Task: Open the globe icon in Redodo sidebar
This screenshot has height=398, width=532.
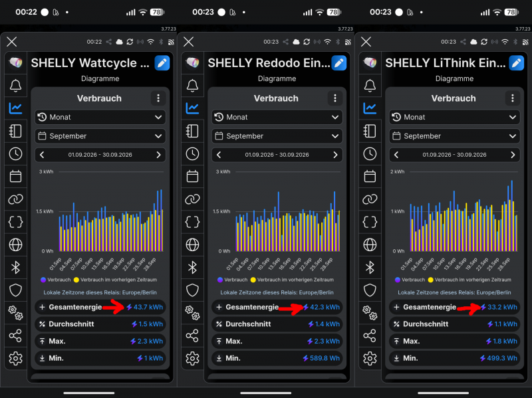Action: (192, 245)
